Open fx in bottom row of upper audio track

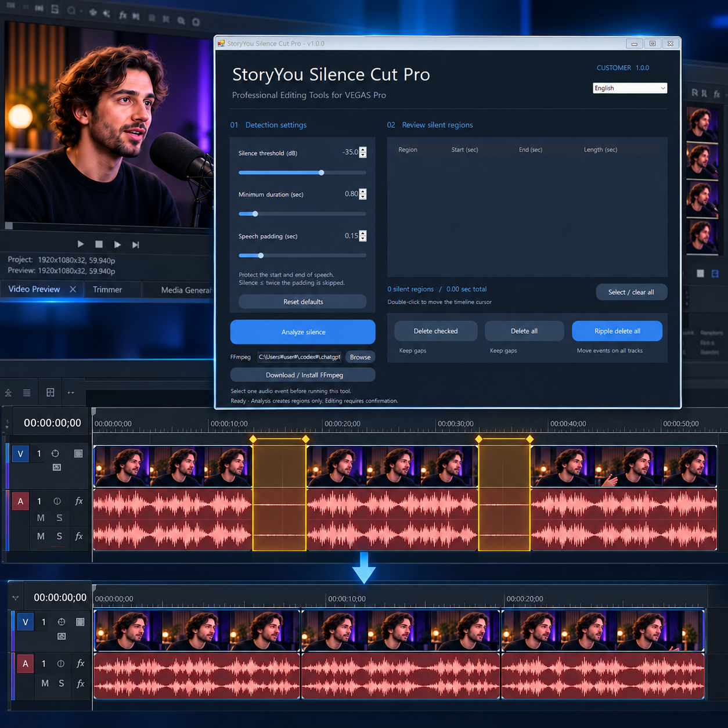click(x=79, y=536)
